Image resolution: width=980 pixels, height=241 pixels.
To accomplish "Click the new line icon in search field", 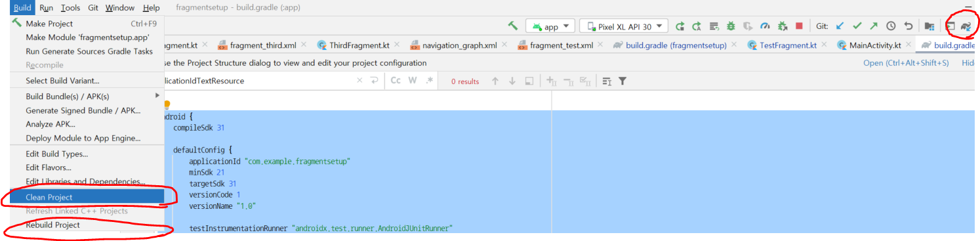I will pos(374,81).
